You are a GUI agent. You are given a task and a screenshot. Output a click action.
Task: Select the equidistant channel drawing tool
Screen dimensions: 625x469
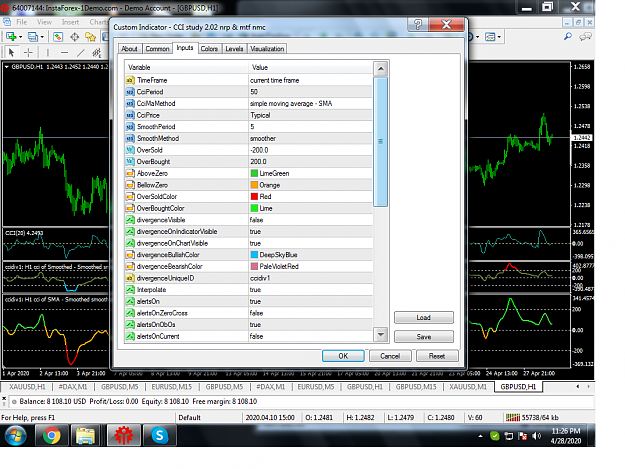(x=97, y=52)
